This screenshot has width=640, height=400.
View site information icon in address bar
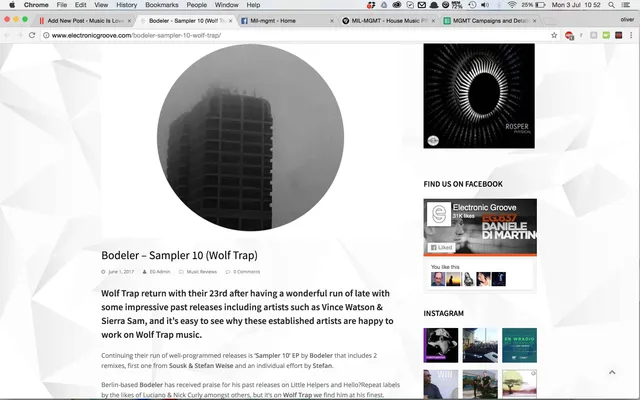[46, 36]
